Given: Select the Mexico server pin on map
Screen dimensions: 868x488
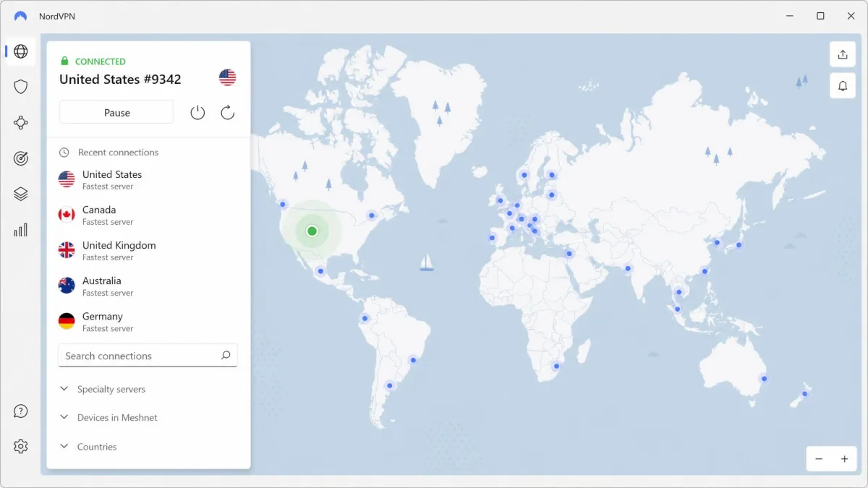Looking at the screenshot, I should point(320,272).
